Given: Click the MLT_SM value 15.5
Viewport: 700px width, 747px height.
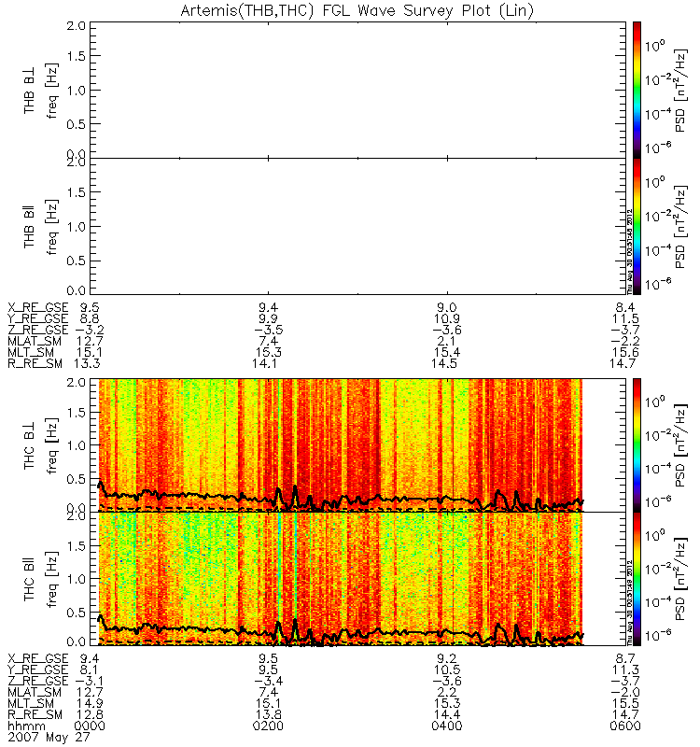Looking at the screenshot, I should click(625, 704).
